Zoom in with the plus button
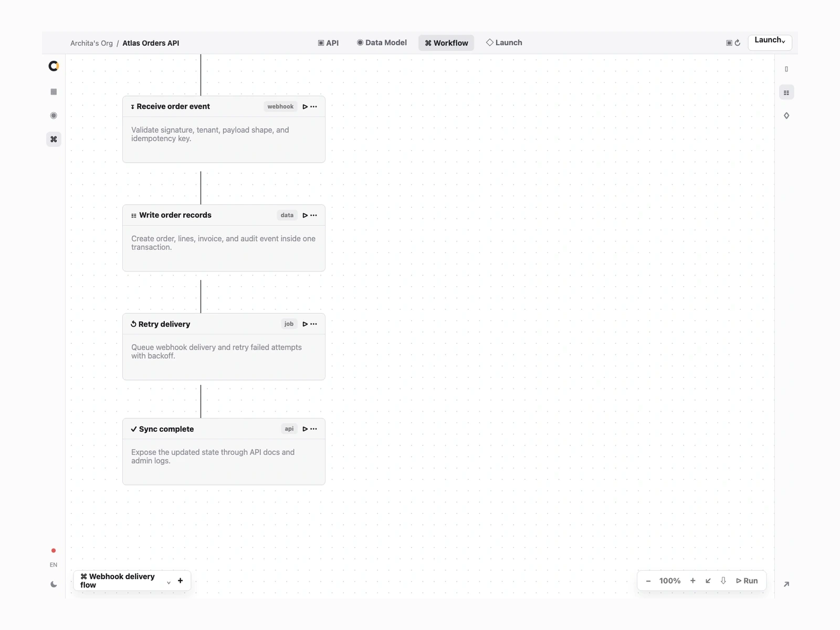The image size is (840, 630). 693,581
